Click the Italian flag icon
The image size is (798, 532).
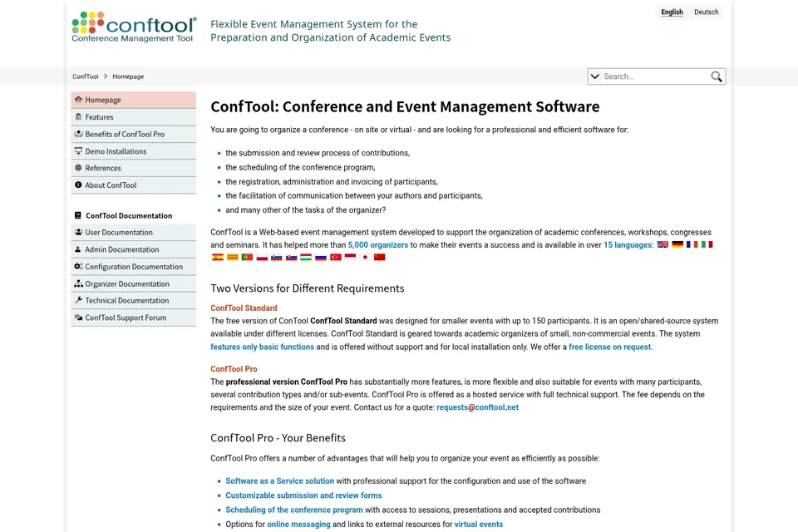707,244
